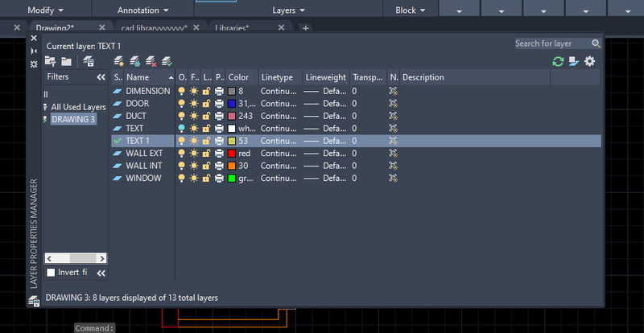This screenshot has width=644, height=333.
Task: Change the green color swatch of WINDOW
Action: pyautogui.click(x=232, y=179)
